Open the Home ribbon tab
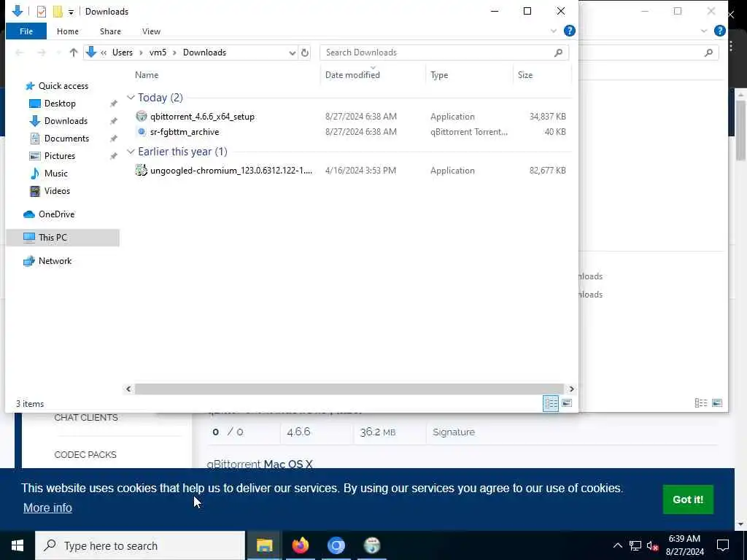The width and height of the screenshot is (747, 560). pyautogui.click(x=68, y=31)
